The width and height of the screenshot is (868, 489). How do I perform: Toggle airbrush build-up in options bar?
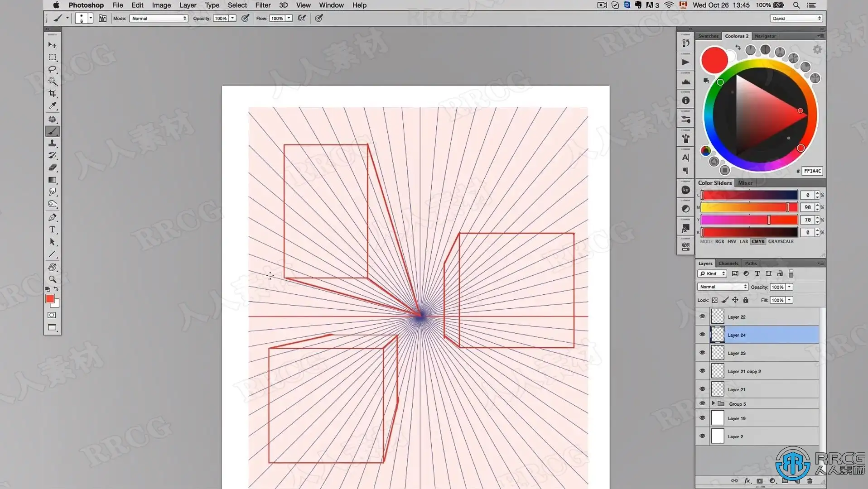[302, 18]
